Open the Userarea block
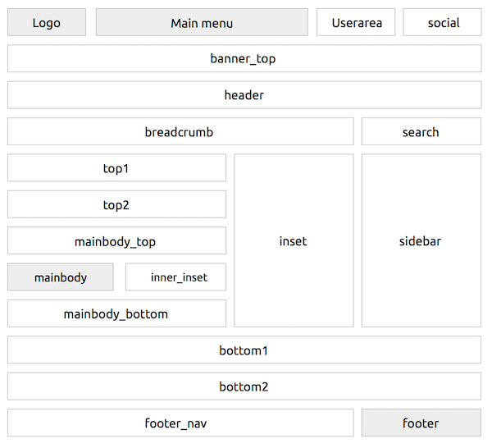 (357, 23)
